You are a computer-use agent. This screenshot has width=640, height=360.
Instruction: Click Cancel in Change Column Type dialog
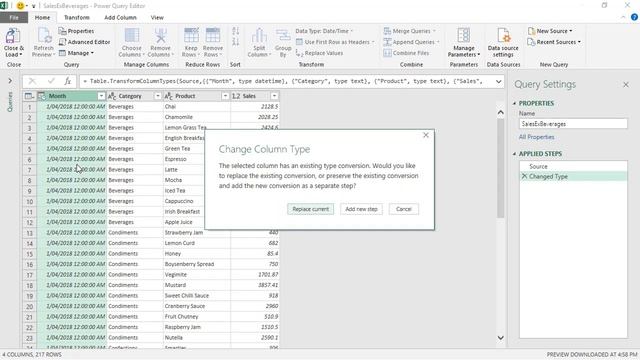tap(404, 209)
